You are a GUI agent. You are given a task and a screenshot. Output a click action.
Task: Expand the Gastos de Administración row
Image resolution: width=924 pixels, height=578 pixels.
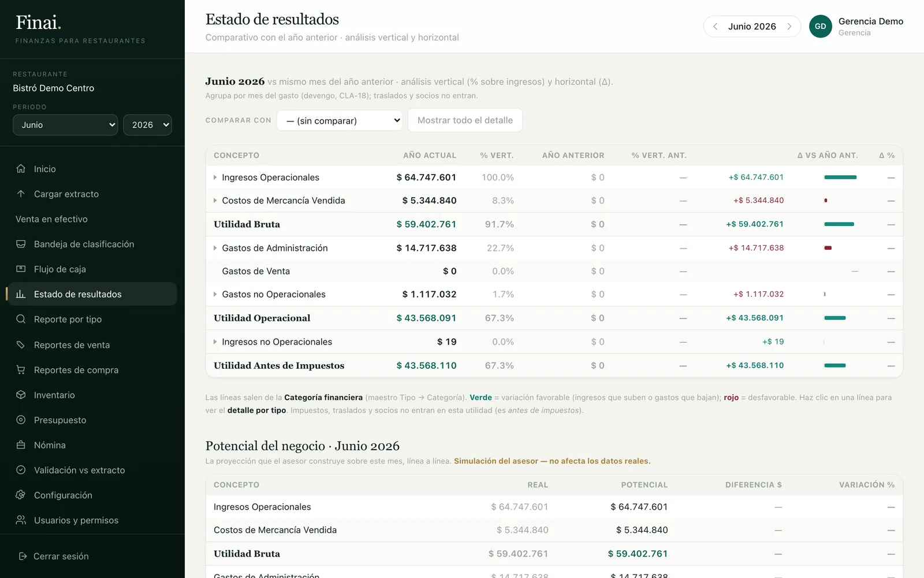point(215,248)
